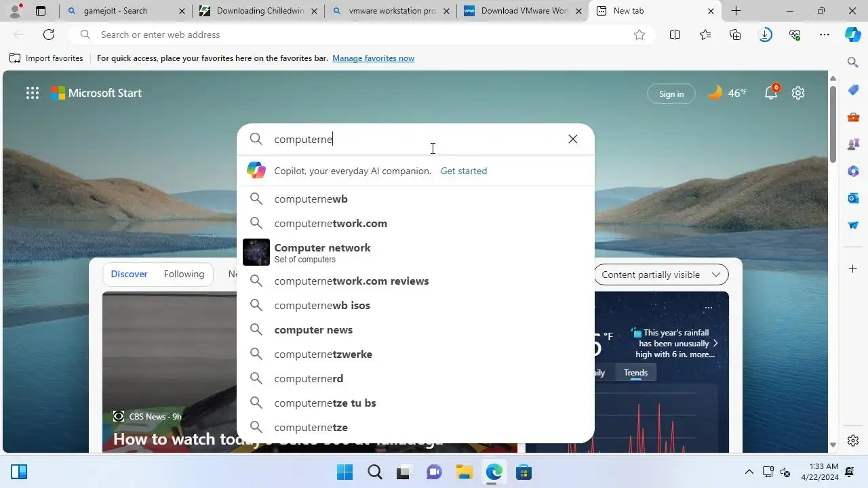
Task: Open notifications bell with 6 badge
Action: pyautogui.click(x=771, y=93)
